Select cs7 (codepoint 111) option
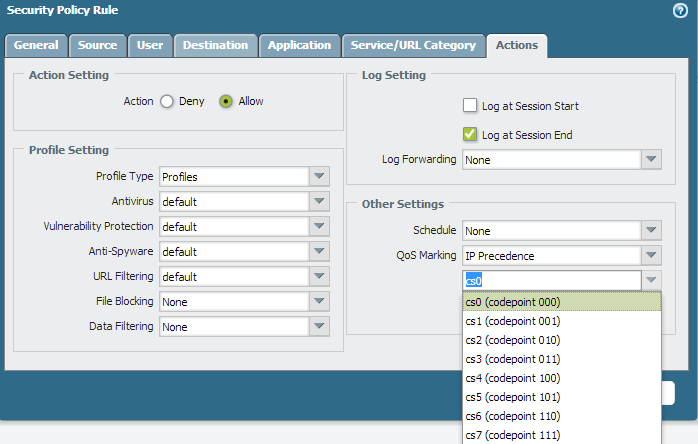Viewport: 698px width, 444px height. [x=513, y=435]
